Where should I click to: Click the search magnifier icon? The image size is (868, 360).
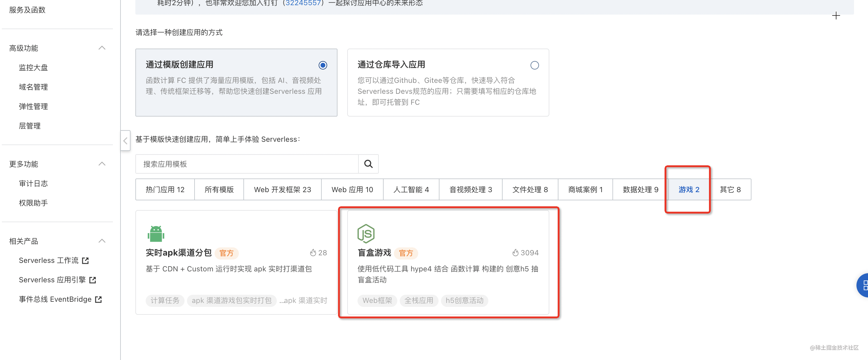point(368,164)
